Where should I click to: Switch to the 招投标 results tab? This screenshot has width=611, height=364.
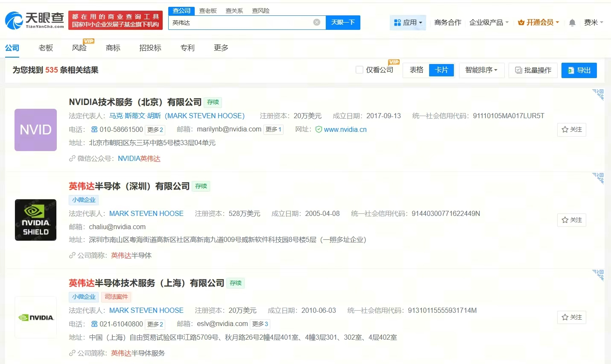click(150, 48)
